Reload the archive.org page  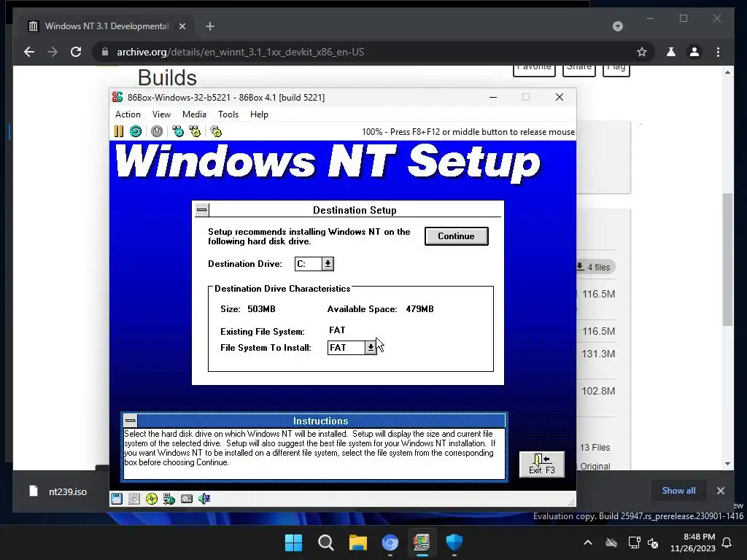[76, 52]
